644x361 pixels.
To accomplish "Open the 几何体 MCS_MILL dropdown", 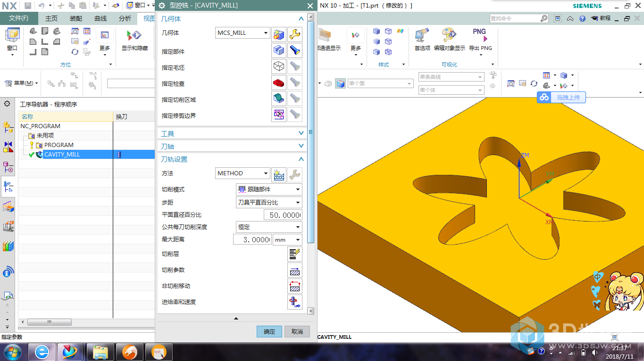I will pos(243,33).
